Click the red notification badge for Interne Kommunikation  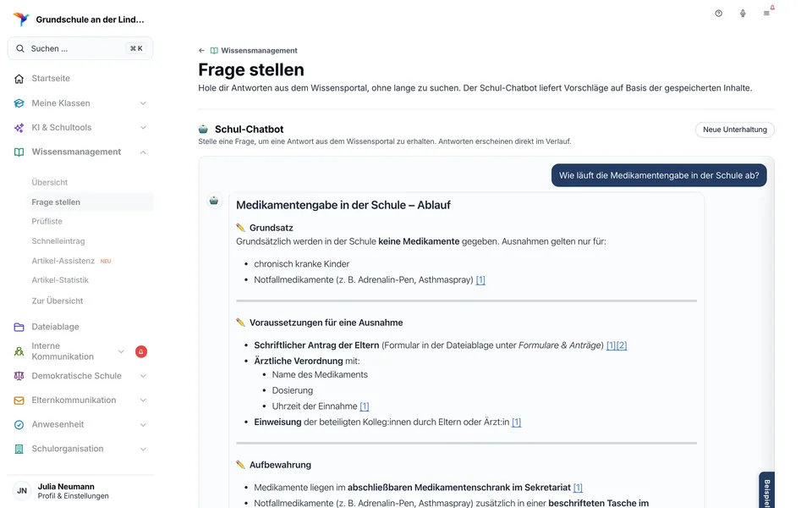click(141, 351)
